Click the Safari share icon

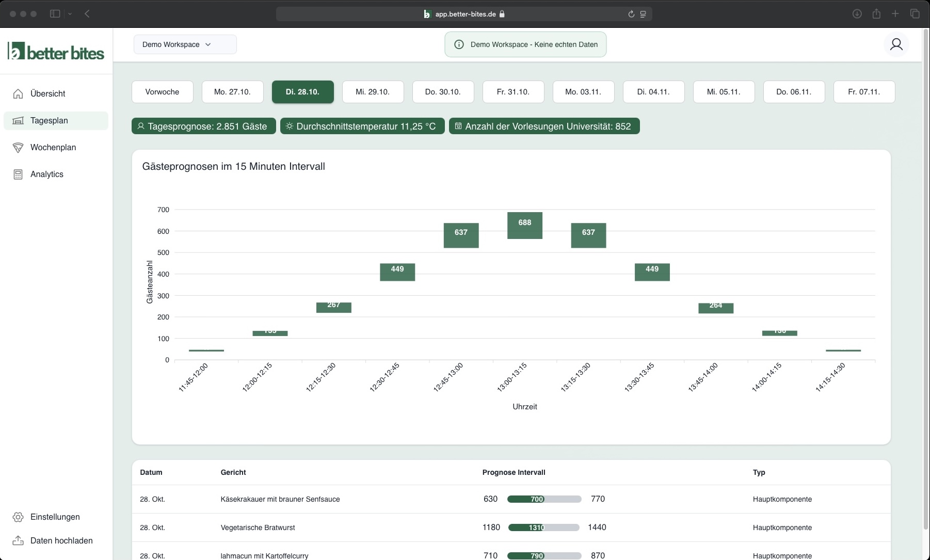(x=876, y=13)
